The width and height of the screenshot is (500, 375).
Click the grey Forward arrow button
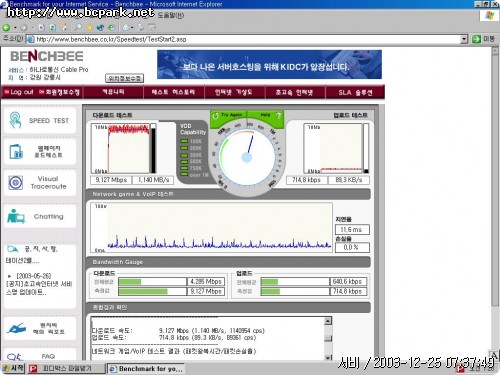coord(24,28)
